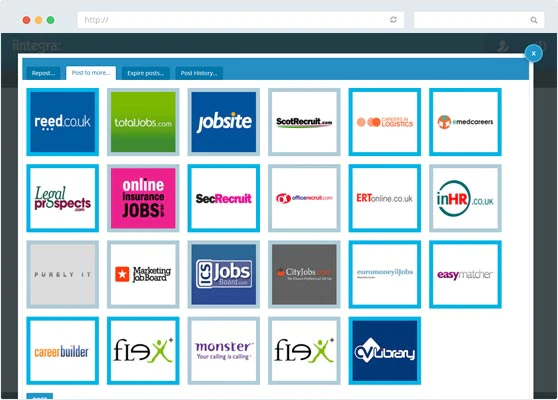
Task: Close the job posting dialog
Action: [x=533, y=53]
